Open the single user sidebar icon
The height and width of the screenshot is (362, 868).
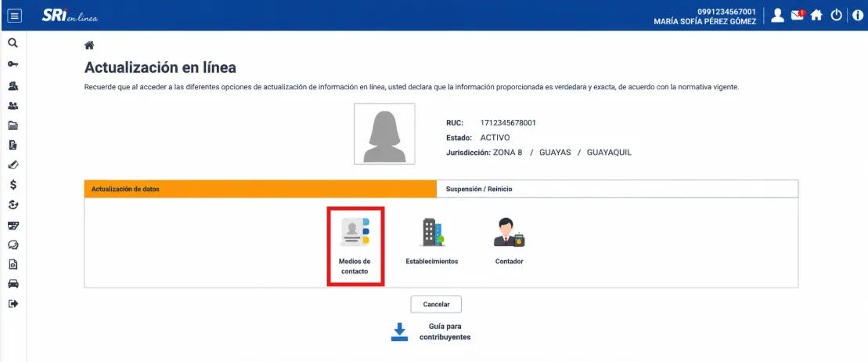point(13,86)
